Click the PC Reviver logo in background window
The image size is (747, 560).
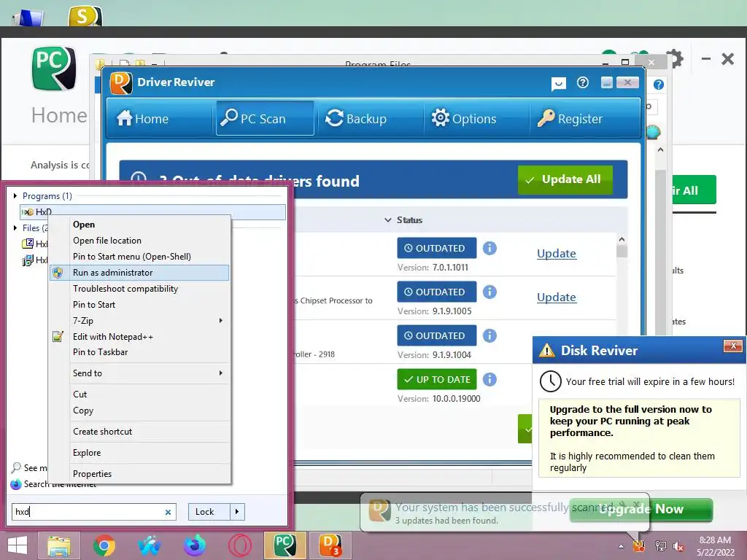point(54,68)
